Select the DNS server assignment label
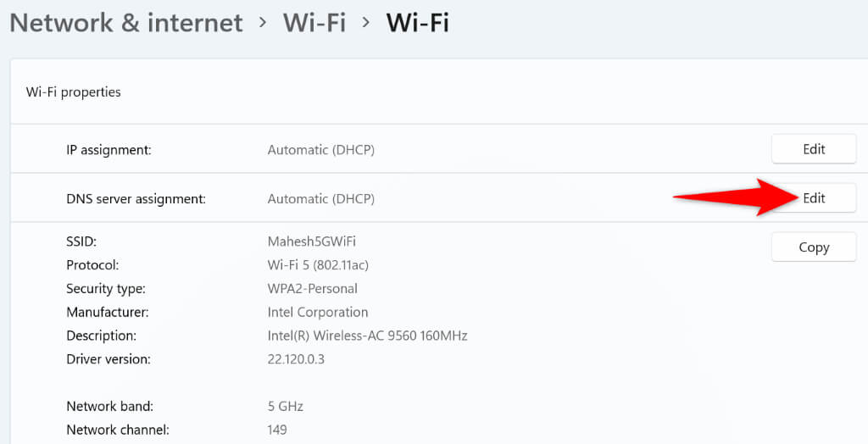 tap(136, 199)
